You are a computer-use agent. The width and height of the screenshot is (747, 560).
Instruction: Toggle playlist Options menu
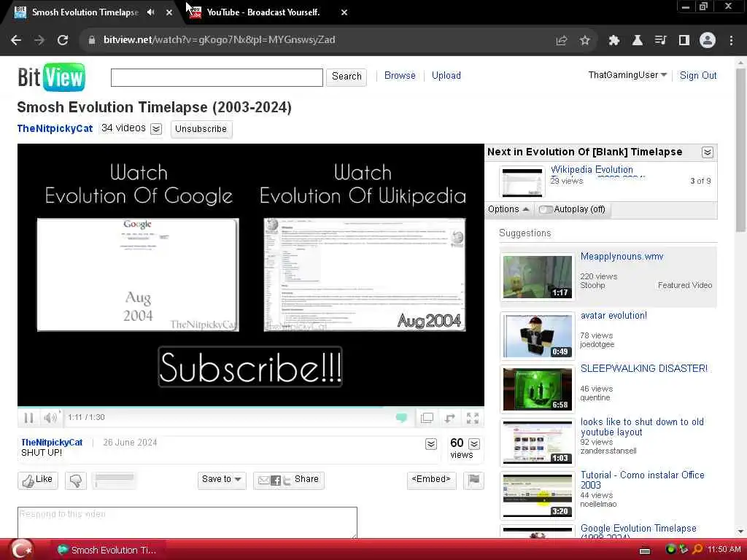click(x=508, y=209)
